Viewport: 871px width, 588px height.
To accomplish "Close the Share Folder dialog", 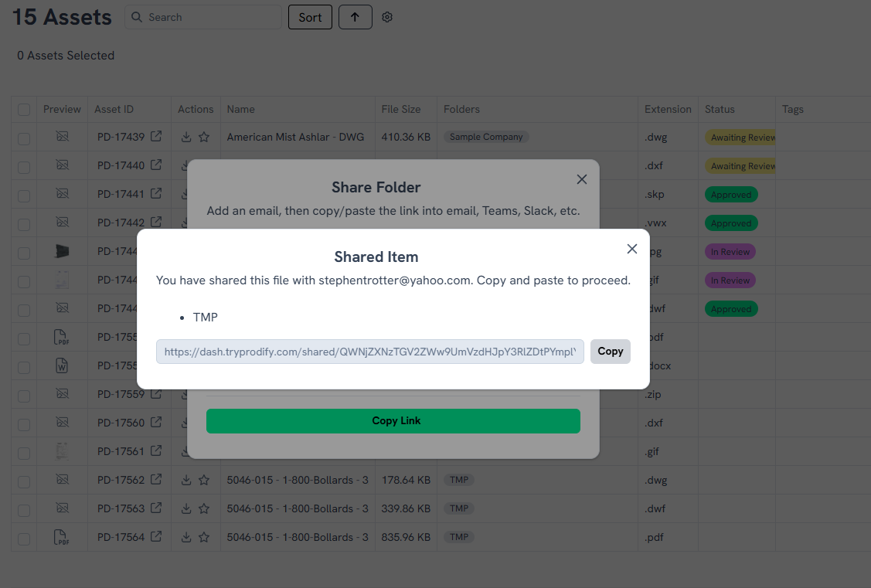I will point(582,179).
